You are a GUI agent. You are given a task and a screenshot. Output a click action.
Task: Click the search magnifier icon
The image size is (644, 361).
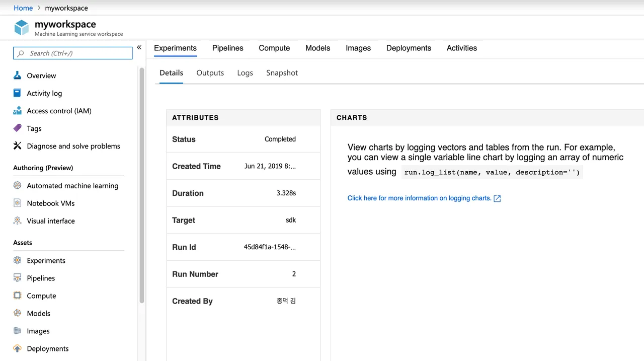[x=21, y=53]
